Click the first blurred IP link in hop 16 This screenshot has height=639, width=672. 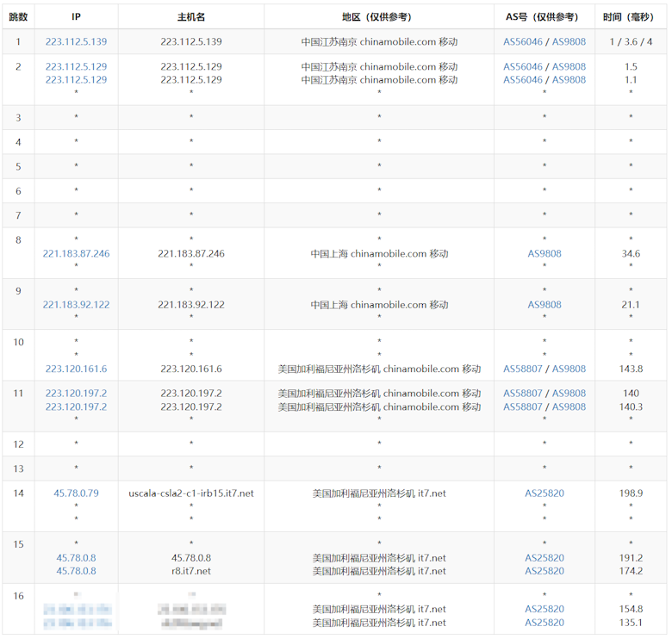point(78,609)
